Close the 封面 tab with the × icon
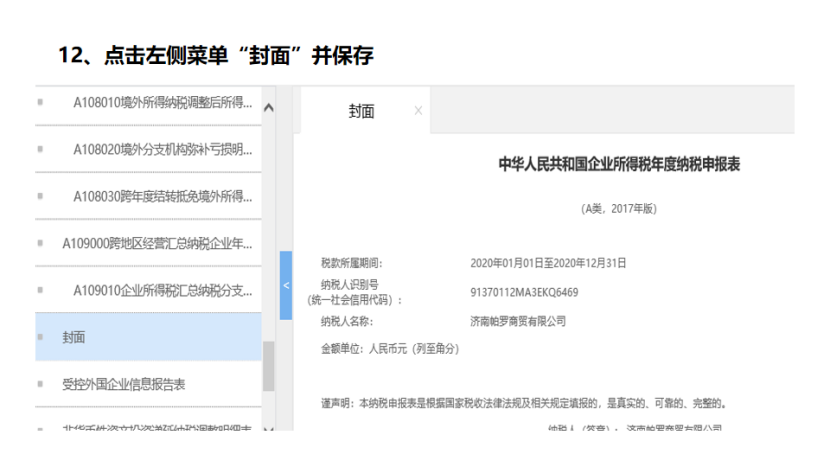Viewport: 831px width, 468px height. (418, 110)
